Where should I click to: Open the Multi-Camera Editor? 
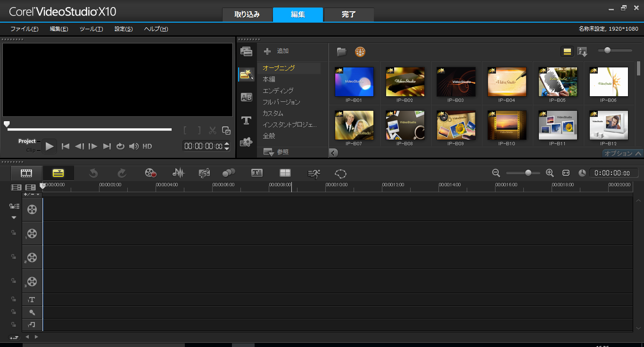pos(285,173)
